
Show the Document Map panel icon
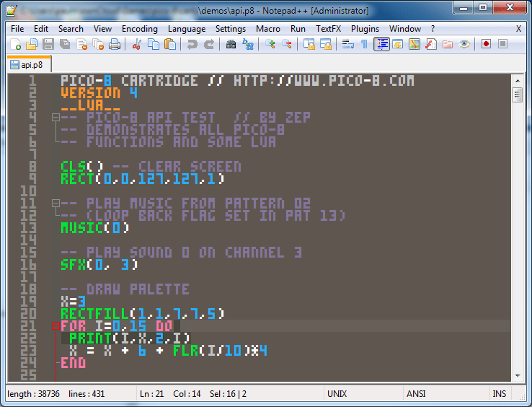coord(414,44)
